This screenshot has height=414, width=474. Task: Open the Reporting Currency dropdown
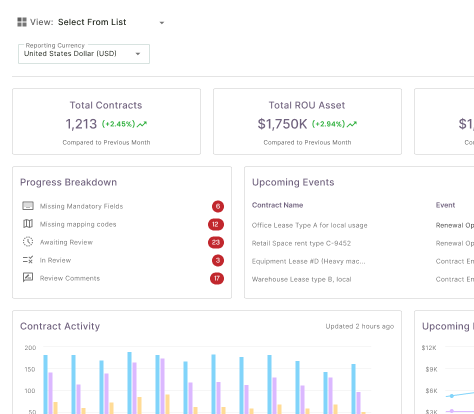point(84,54)
